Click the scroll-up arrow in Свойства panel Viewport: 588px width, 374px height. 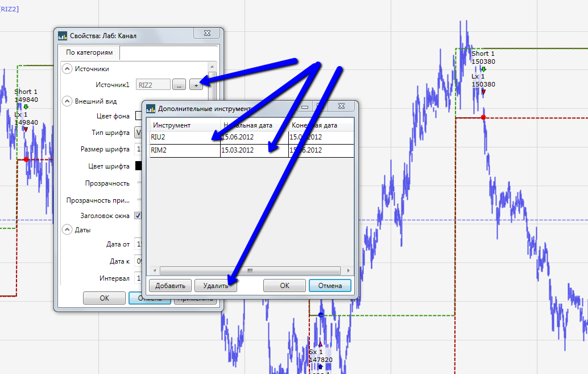point(212,67)
